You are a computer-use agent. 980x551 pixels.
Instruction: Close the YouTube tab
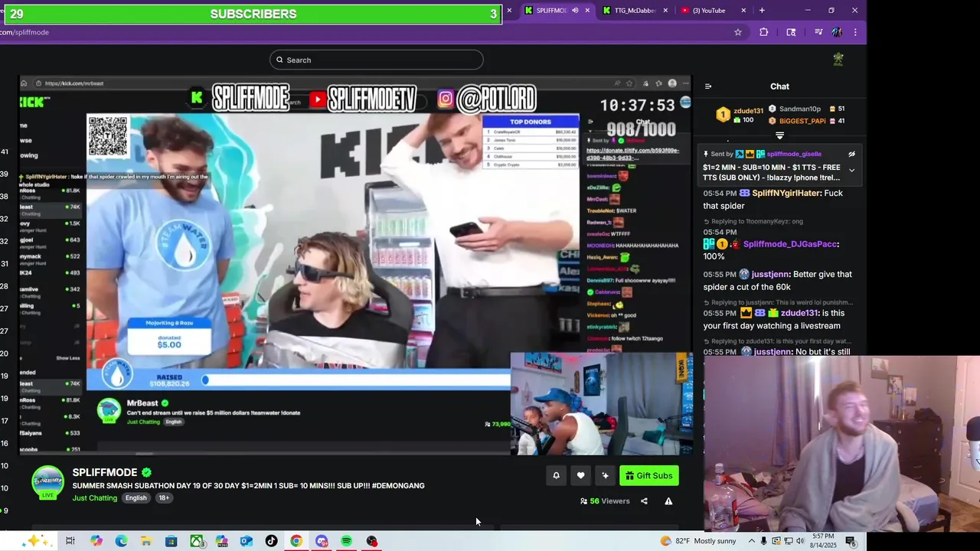point(743,11)
